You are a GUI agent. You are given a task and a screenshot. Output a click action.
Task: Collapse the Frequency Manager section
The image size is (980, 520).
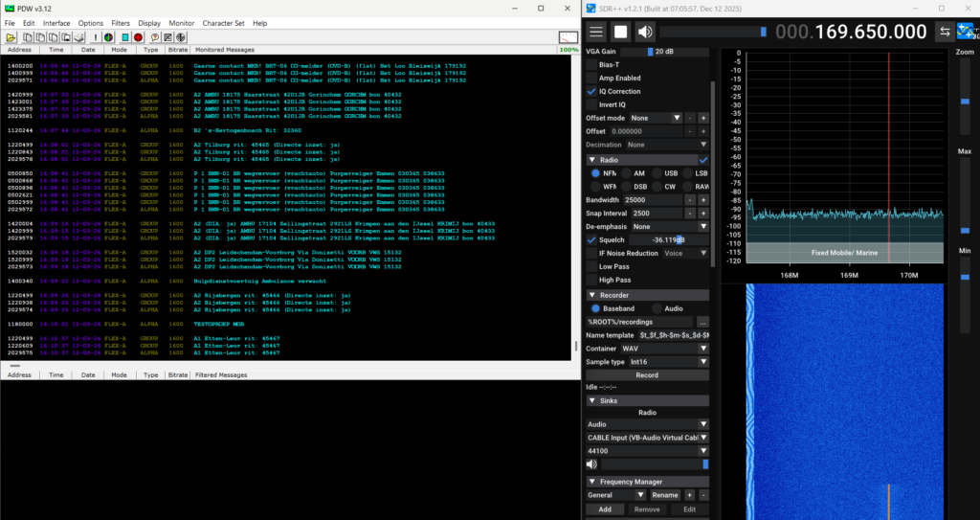click(591, 482)
